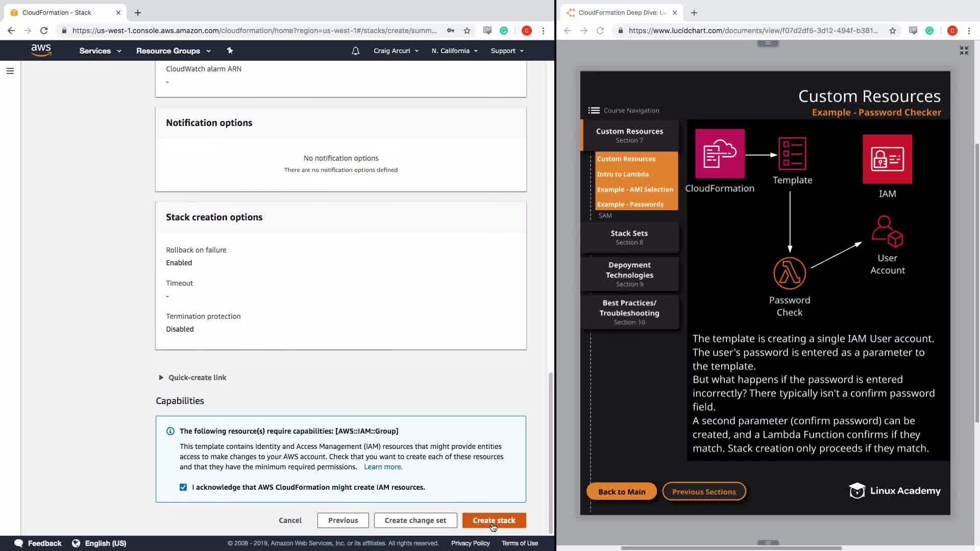The image size is (980, 551).
Task: Open the Services dropdown menu
Action: (x=100, y=51)
